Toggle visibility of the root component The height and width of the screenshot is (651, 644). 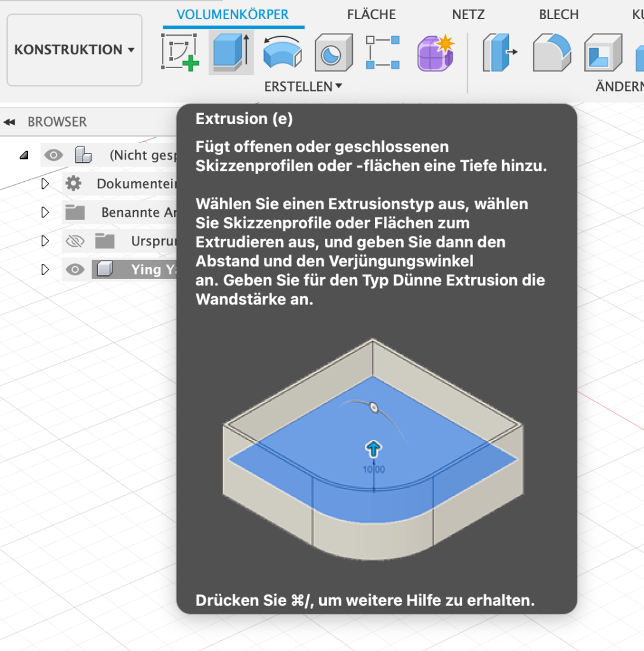tap(53, 154)
